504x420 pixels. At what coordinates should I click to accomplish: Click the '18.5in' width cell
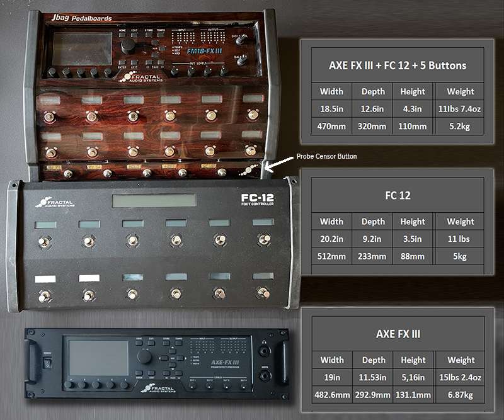click(332, 109)
